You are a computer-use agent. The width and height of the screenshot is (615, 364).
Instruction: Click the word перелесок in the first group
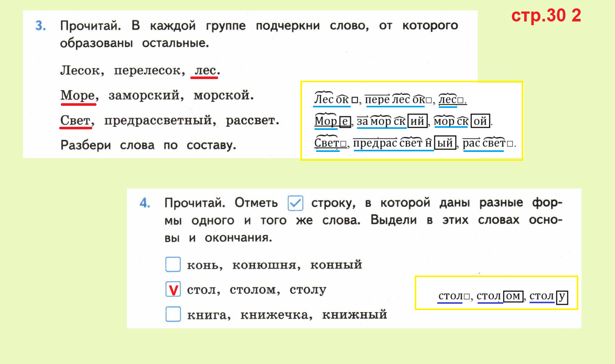click(147, 71)
